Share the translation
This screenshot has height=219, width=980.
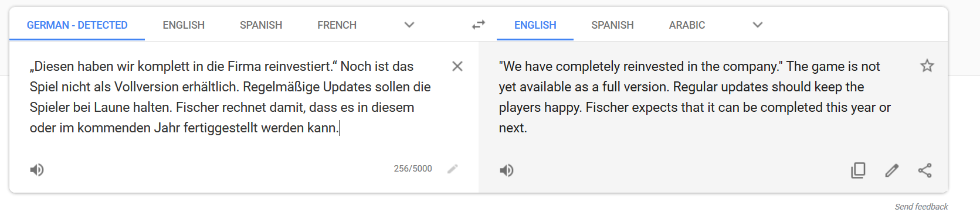925,170
